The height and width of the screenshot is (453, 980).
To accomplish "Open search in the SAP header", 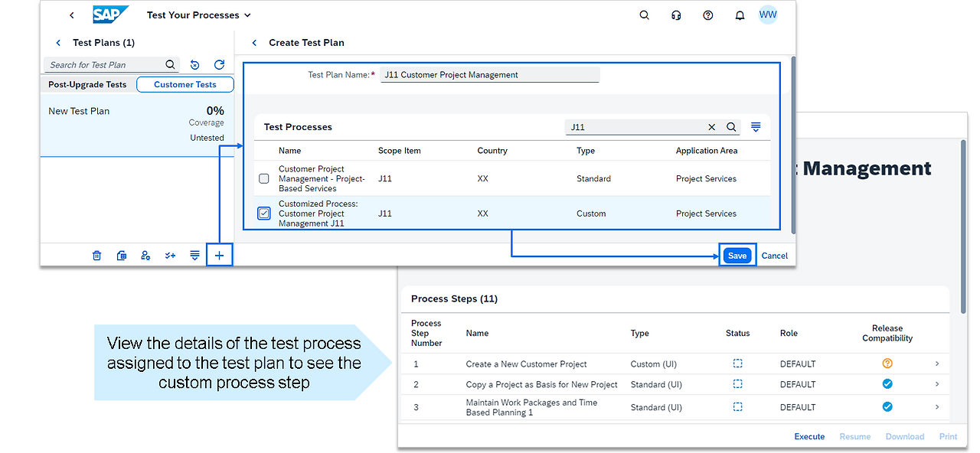I will pos(644,15).
